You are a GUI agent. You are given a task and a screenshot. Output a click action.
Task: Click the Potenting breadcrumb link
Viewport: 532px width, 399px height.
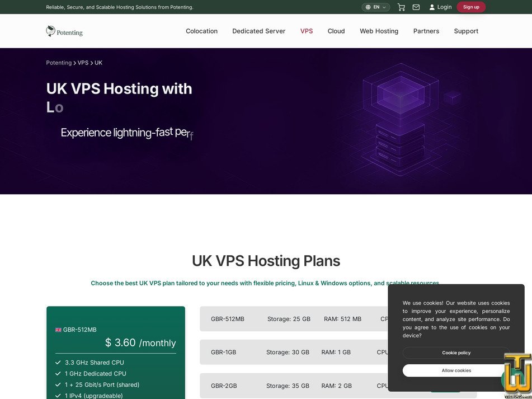point(59,63)
